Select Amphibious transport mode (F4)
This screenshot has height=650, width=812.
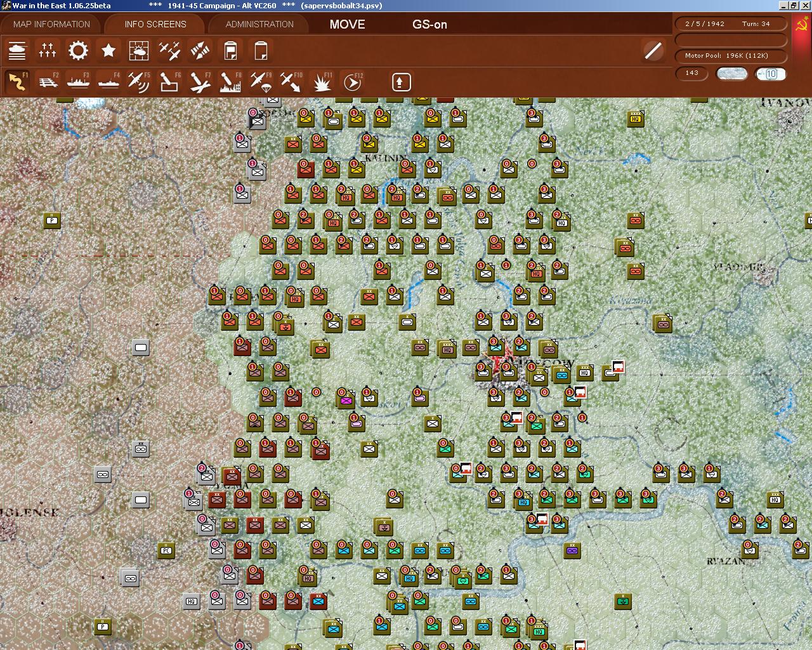pyautogui.click(x=108, y=82)
